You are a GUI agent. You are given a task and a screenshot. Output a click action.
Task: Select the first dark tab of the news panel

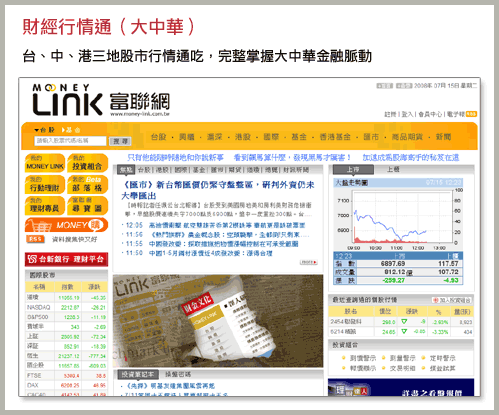[x=126, y=170]
